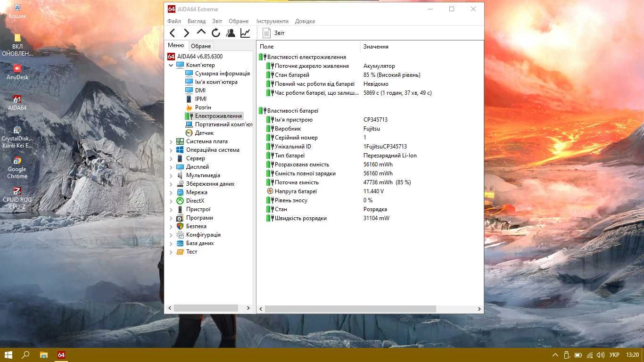Image resolution: width=644 pixels, height=362 pixels.
Task: Expand the DirectX node
Action: tap(171, 201)
